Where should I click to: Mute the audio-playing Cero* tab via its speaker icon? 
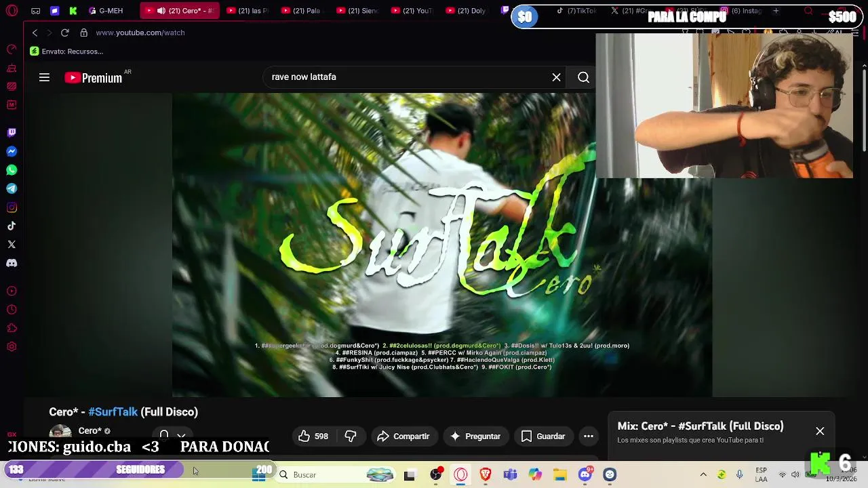tap(161, 11)
